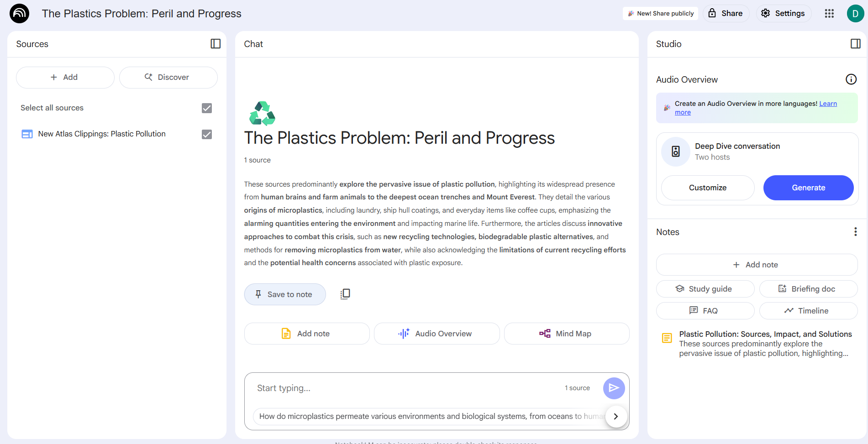Show next suggested question

(615, 416)
